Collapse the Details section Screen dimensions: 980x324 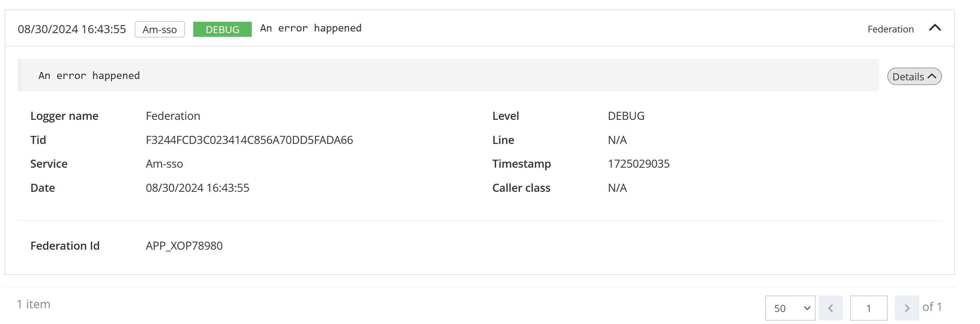(x=914, y=77)
